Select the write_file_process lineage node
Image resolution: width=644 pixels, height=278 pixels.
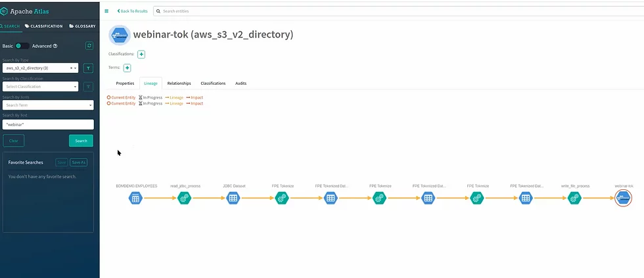click(574, 198)
